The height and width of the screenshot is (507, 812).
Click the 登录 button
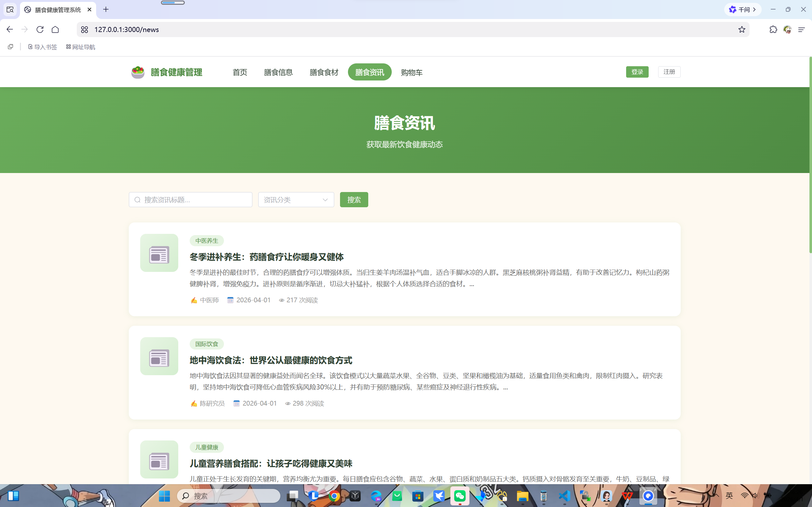point(637,72)
